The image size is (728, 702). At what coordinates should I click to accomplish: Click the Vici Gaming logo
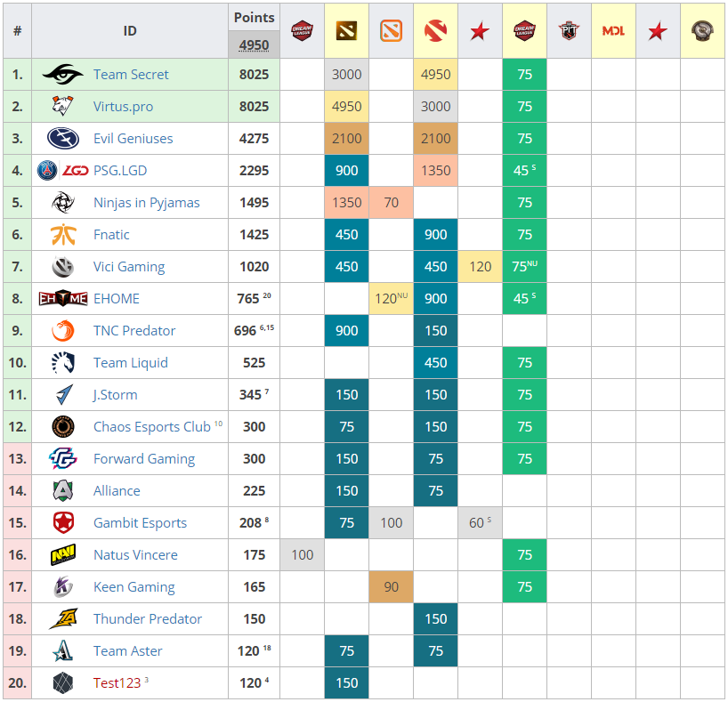(62, 267)
